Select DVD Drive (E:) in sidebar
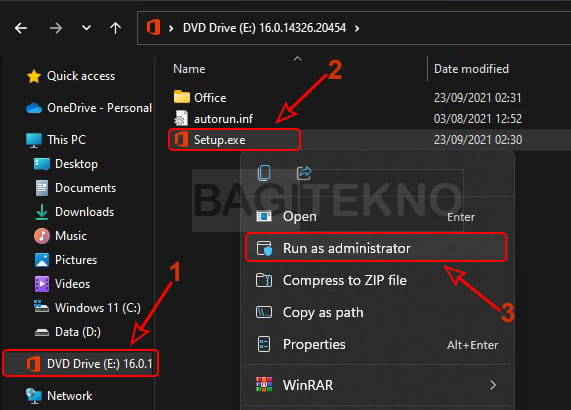Image resolution: width=571 pixels, height=410 pixels. pos(81,363)
